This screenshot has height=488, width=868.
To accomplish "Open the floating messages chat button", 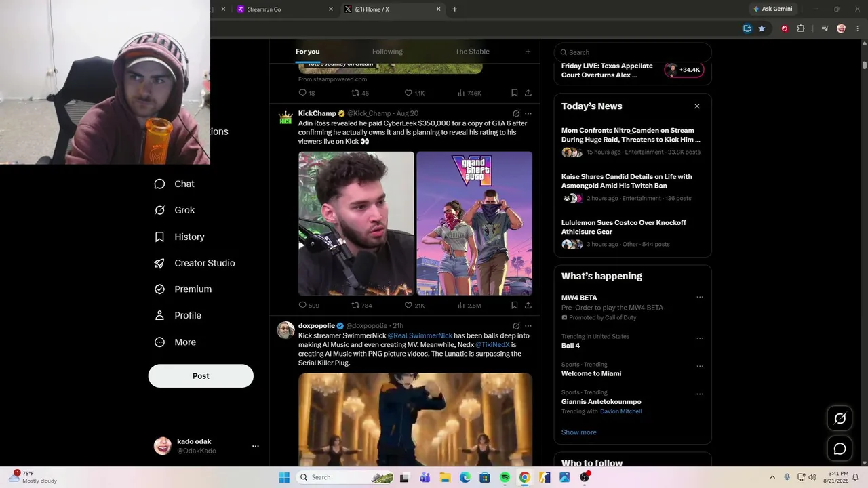I will tap(840, 449).
